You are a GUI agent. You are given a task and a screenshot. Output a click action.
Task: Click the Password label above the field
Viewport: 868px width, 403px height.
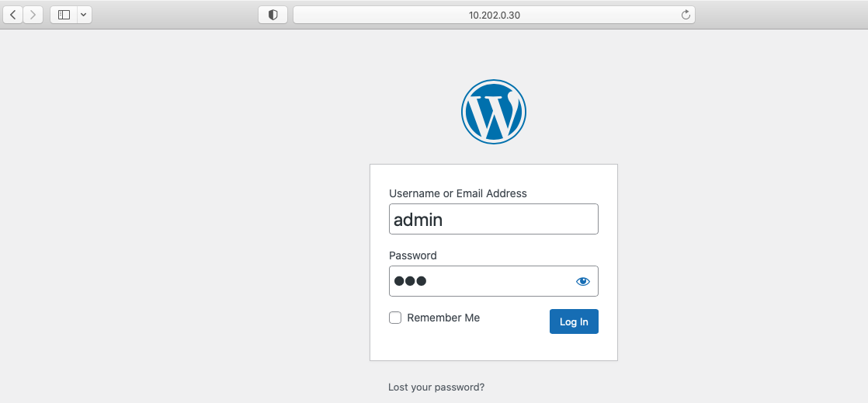413,255
